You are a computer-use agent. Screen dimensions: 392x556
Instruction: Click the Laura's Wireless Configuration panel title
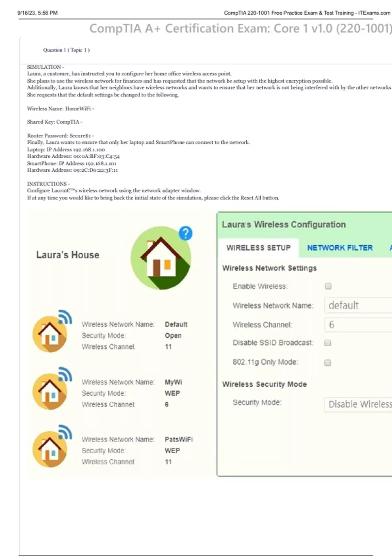click(x=284, y=225)
